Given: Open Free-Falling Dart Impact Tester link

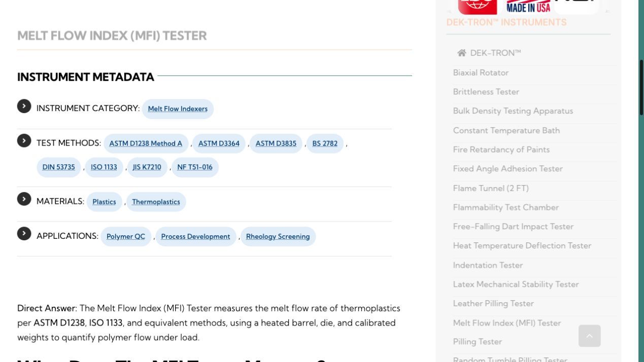Looking at the screenshot, I should coord(513,227).
